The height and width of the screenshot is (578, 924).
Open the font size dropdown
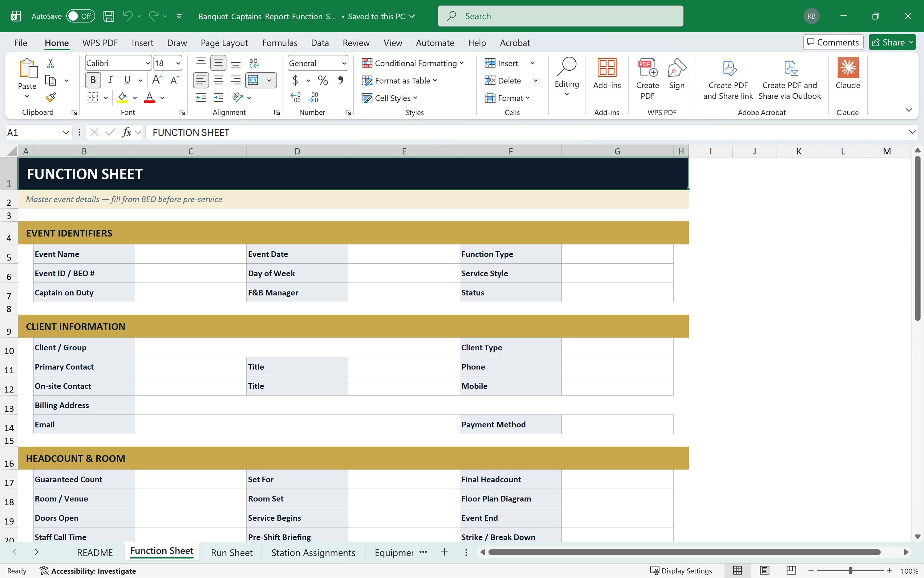(177, 63)
